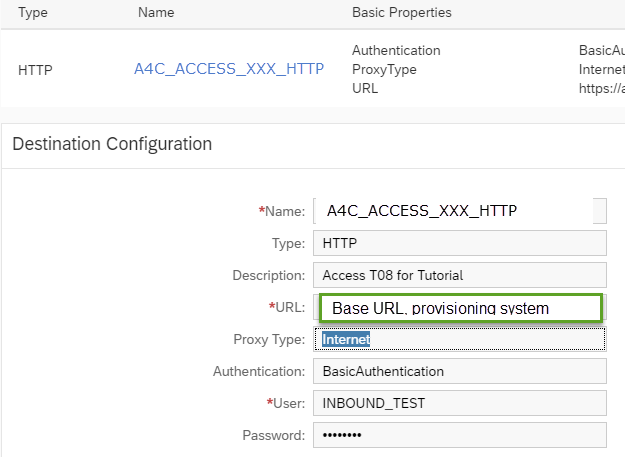Open the Authentication dropdown showing BasicAuthentication
The width and height of the screenshot is (625, 457).
[x=459, y=371]
